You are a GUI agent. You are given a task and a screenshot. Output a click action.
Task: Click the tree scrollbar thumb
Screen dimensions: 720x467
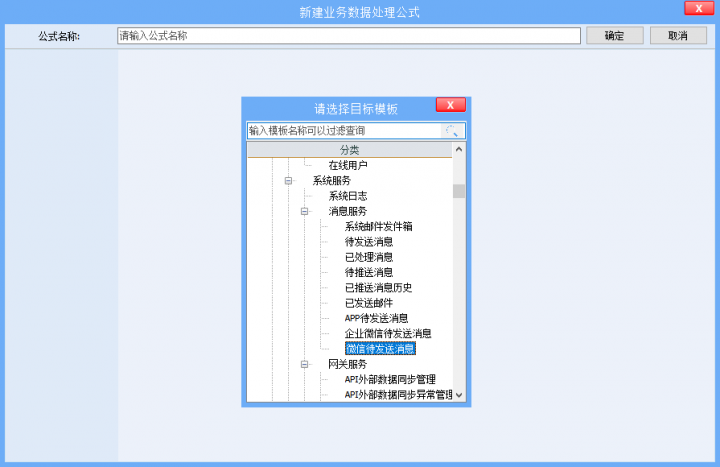pyautogui.click(x=459, y=191)
